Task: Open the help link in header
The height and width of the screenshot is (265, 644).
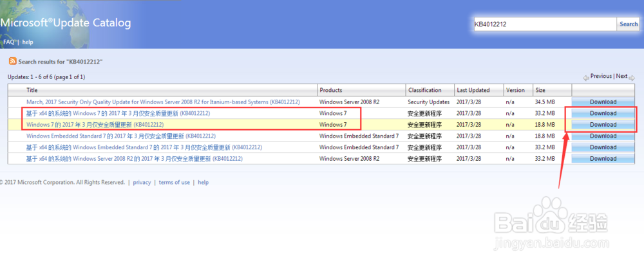Action: 28,42
